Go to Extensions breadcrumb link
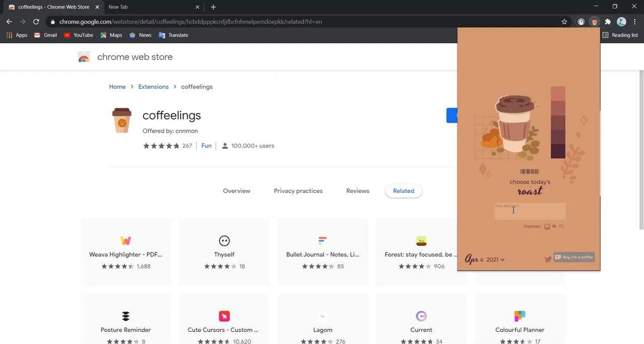The height and width of the screenshot is (344, 644). pos(153,87)
